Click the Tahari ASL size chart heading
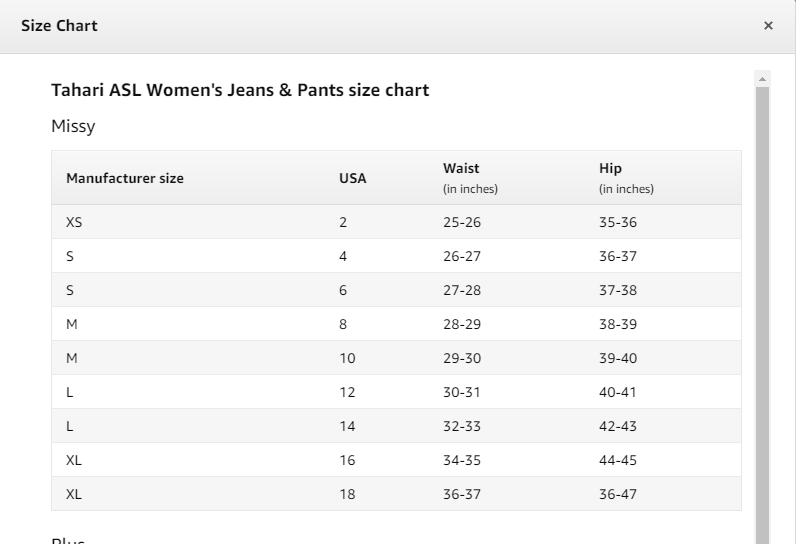This screenshot has height=544, width=796. (x=240, y=90)
